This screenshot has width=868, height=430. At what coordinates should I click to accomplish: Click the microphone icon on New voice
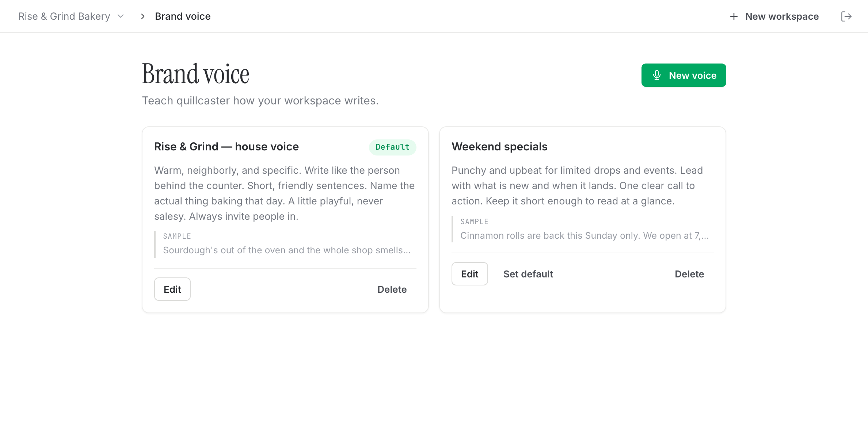(x=657, y=75)
